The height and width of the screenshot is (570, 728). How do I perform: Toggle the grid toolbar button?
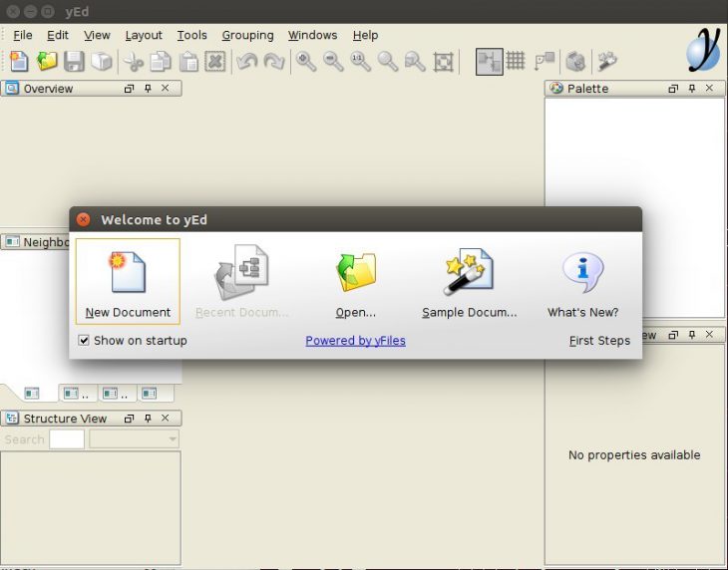point(516,61)
